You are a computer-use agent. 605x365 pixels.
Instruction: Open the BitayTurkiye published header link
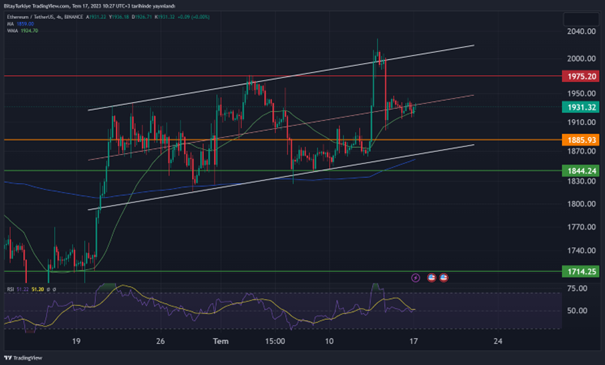(x=90, y=6)
